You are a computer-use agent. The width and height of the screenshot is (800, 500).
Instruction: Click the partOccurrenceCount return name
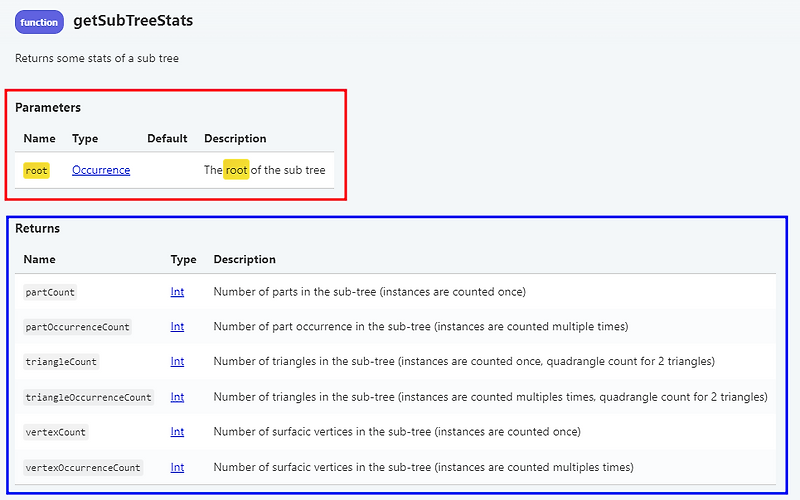[x=78, y=327]
